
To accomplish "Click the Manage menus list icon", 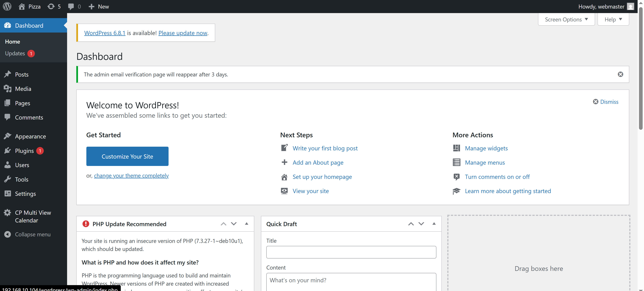I will pyautogui.click(x=456, y=162).
